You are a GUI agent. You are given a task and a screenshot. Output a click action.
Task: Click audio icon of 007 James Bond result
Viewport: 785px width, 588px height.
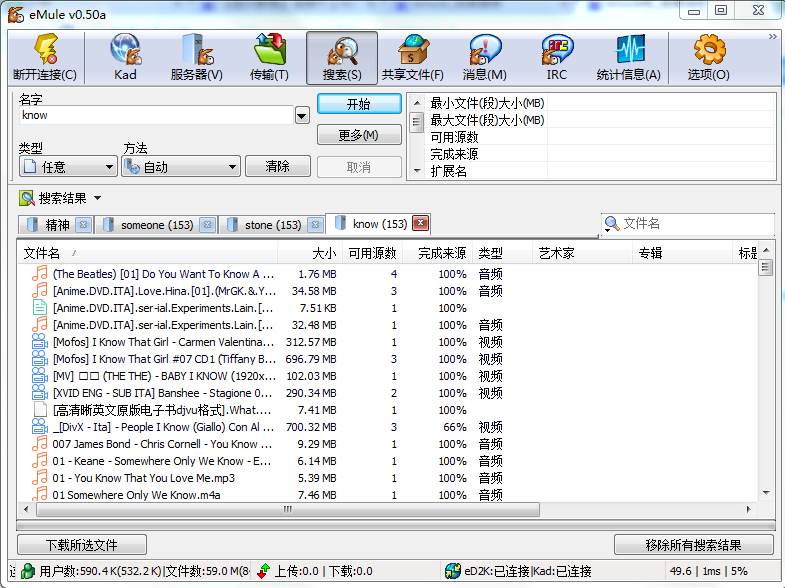tap(40, 443)
